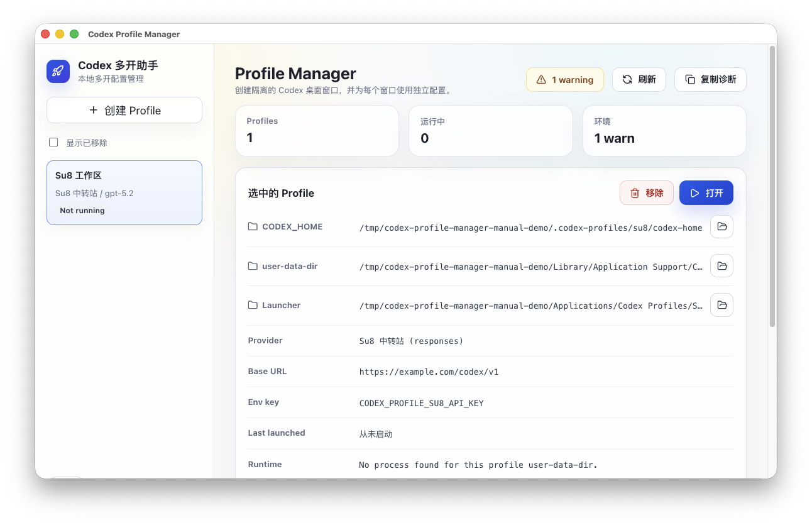This screenshot has height=525, width=812.
Task: Open the Launcher folder location
Action: (721, 305)
